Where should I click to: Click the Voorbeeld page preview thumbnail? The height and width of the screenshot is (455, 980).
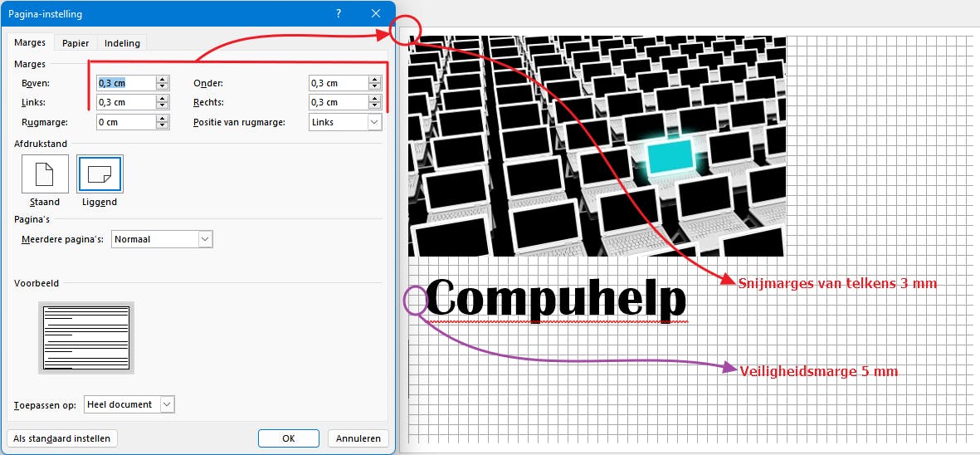click(86, 338)
